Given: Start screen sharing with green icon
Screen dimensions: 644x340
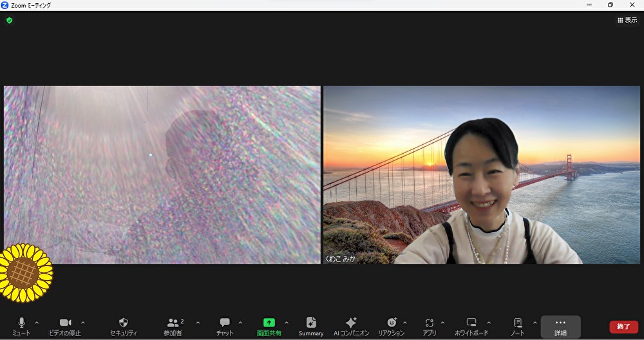Looking at the screenshot, I should point(269,326).
